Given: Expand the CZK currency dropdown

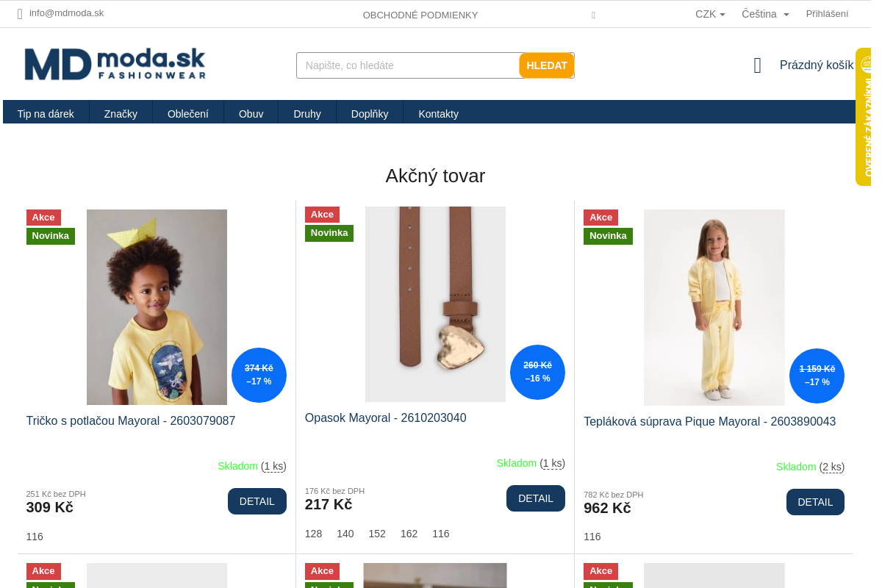Looking at the screenshot, I should (x=710, y=14).
